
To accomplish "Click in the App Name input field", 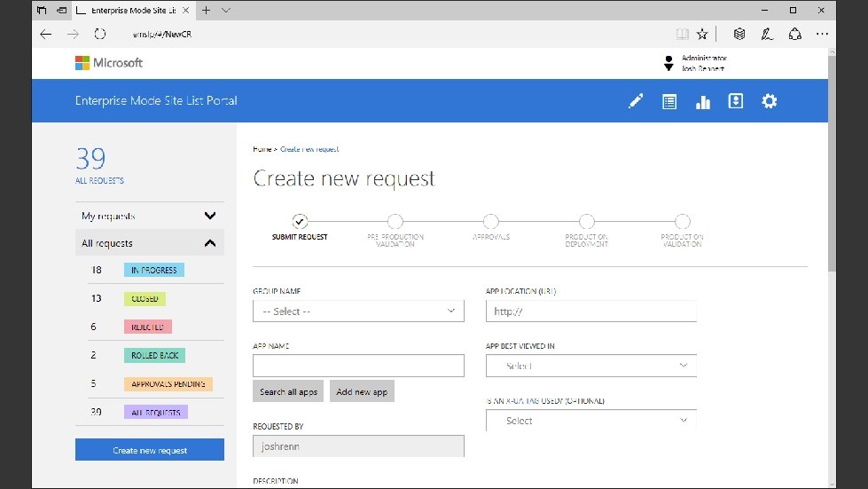I will pyautogui.click(x=358, y=366).
